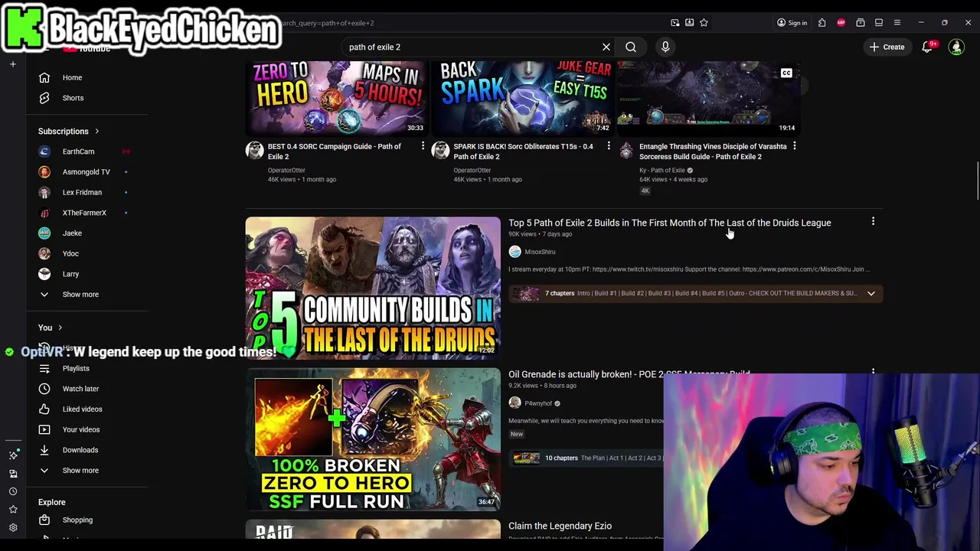Open Shopping under Explore
Image resolution: width=980 pixels, height=551 pixels.
[x=77, y=520]
